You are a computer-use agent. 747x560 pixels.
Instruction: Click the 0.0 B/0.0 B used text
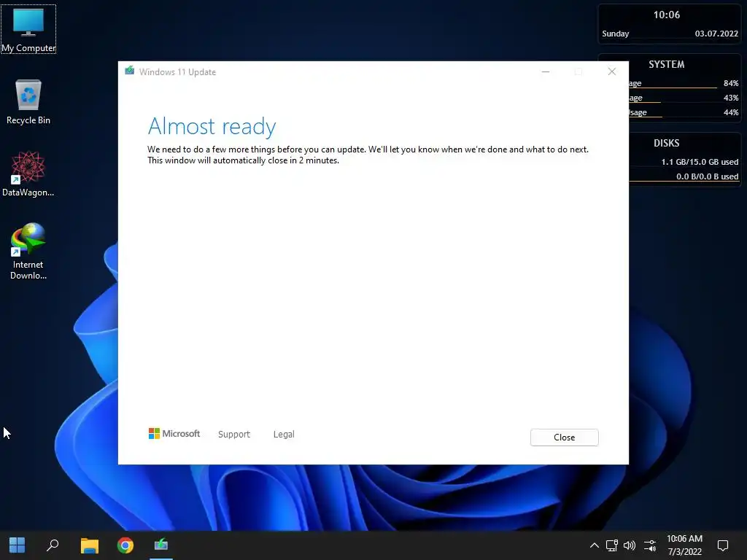point(707,176)
